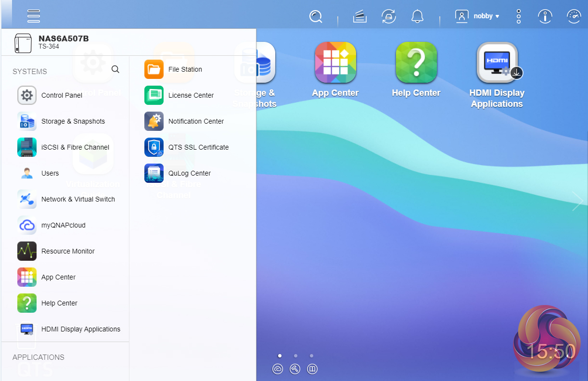The image size is (588, 381).
Task: Click the License Center text label
Action: (191, 95)
